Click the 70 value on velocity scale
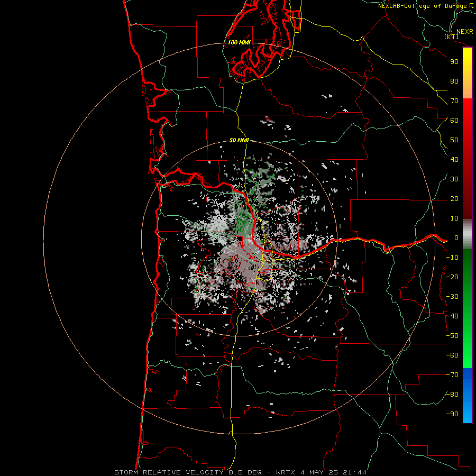This screenshot has width=476, height=476. coord(454,101)
